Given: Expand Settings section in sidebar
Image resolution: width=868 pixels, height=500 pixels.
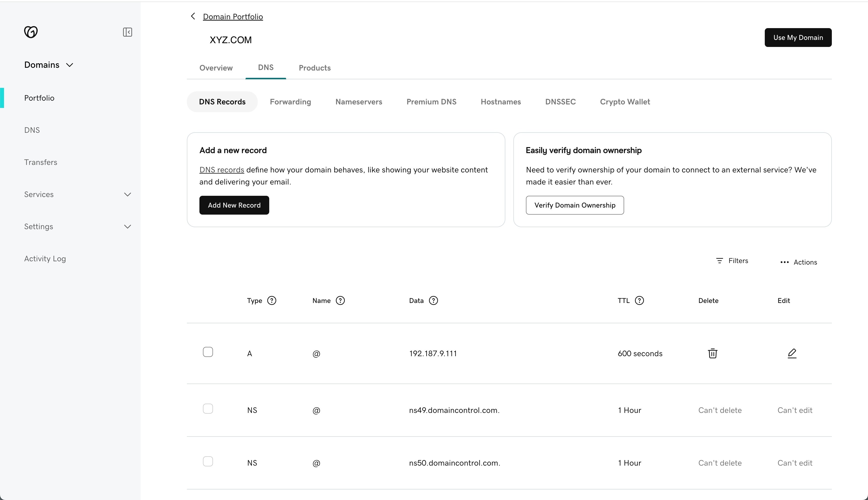Looking at the screenshot, I should pos(128,227).
